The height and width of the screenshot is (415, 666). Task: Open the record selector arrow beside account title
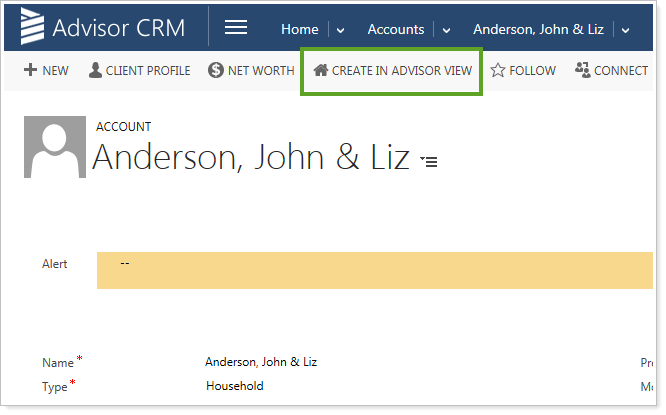[x=428, y=161]
